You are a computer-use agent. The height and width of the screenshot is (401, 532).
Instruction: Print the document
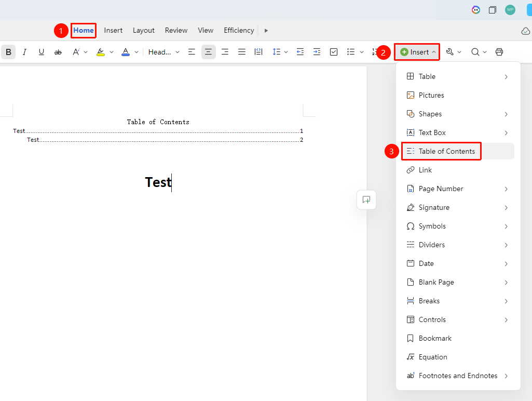tap(499, 52)
